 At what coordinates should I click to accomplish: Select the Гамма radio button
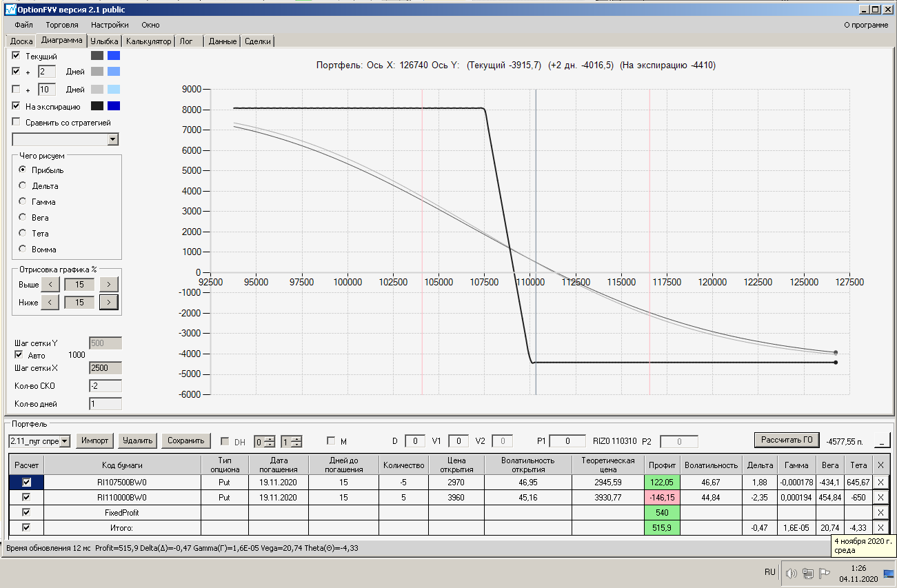coord(23,201)
